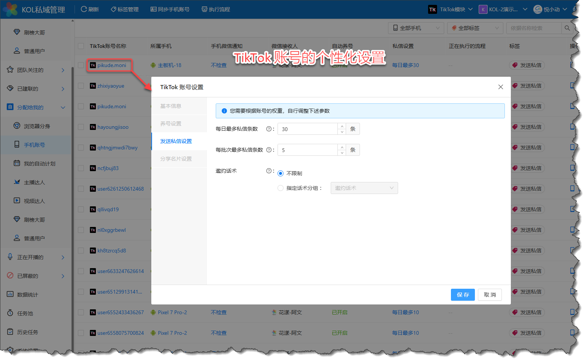Tick the checkbox for ncfjbuj83 row
The width and height of the screenshot is (588, 364).
click(81, 168)
